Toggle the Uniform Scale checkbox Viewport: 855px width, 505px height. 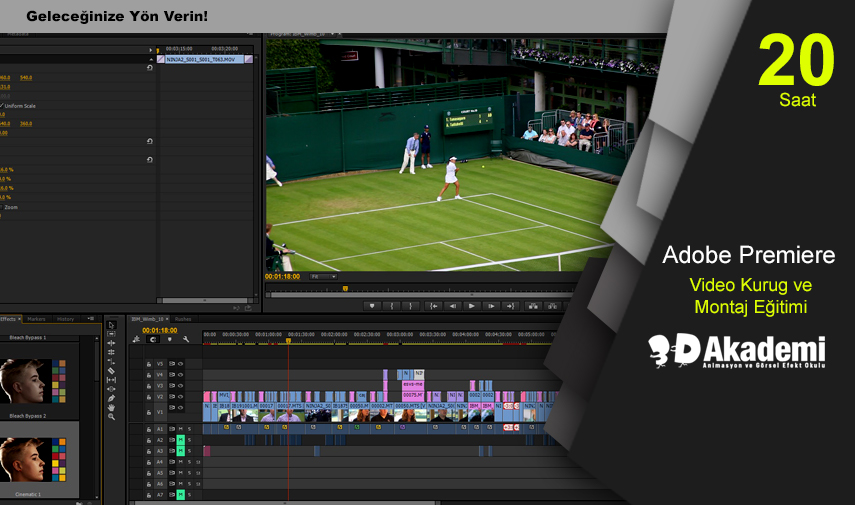click(x=2, y=105)
